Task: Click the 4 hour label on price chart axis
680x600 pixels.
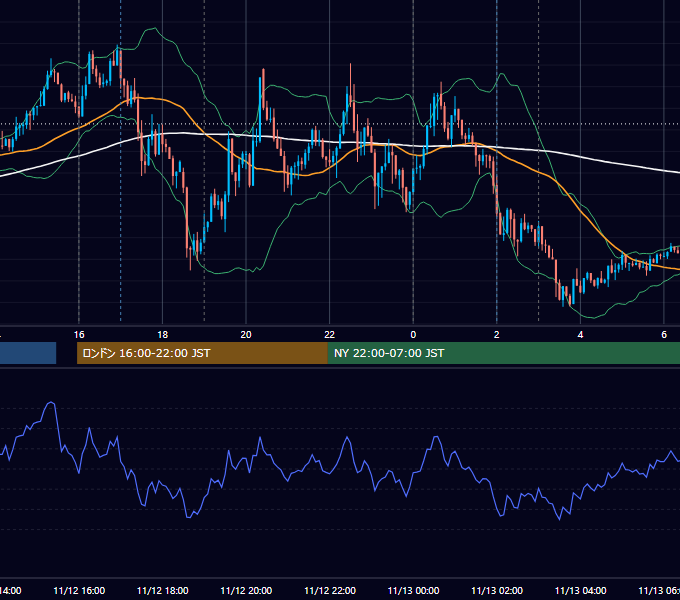Action: click(580, 335)
